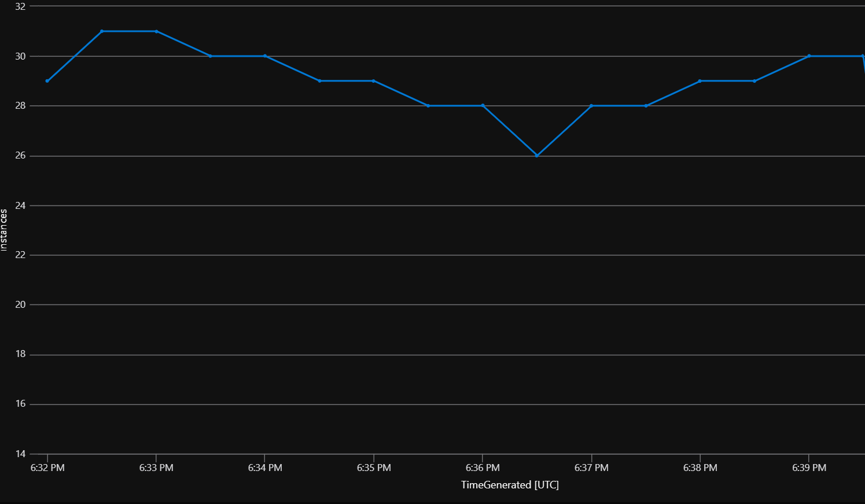Select the '6:34 PM' x-axis label

265,468
